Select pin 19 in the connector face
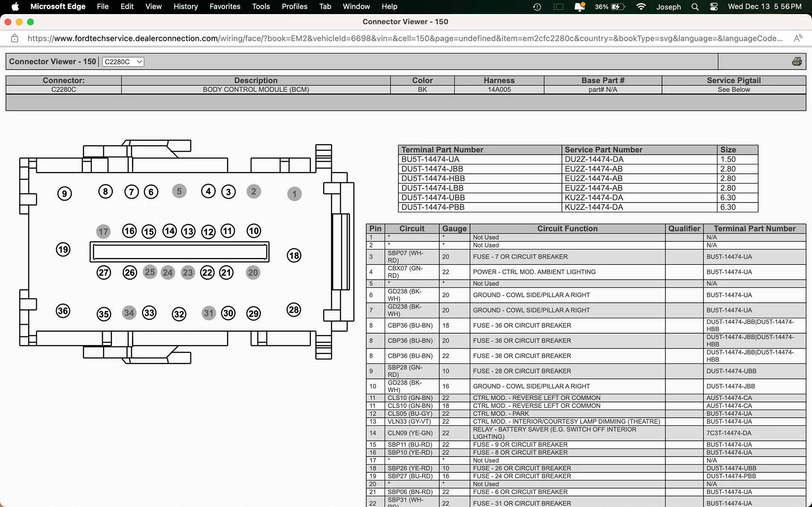Viewport: 812px width, 507px height. click(x=63, y=249)
